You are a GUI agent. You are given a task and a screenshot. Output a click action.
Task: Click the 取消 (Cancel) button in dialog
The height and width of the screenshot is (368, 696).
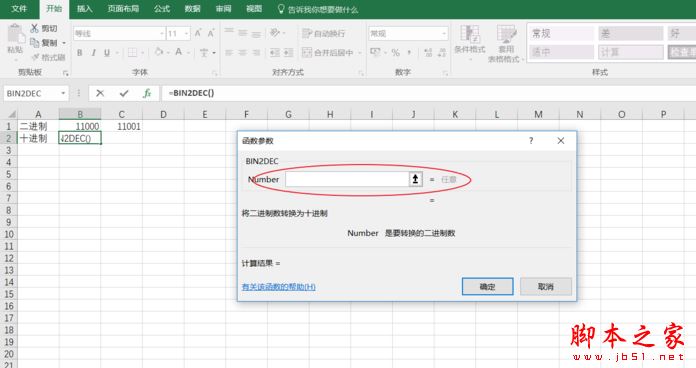click(x=546, y=287)
